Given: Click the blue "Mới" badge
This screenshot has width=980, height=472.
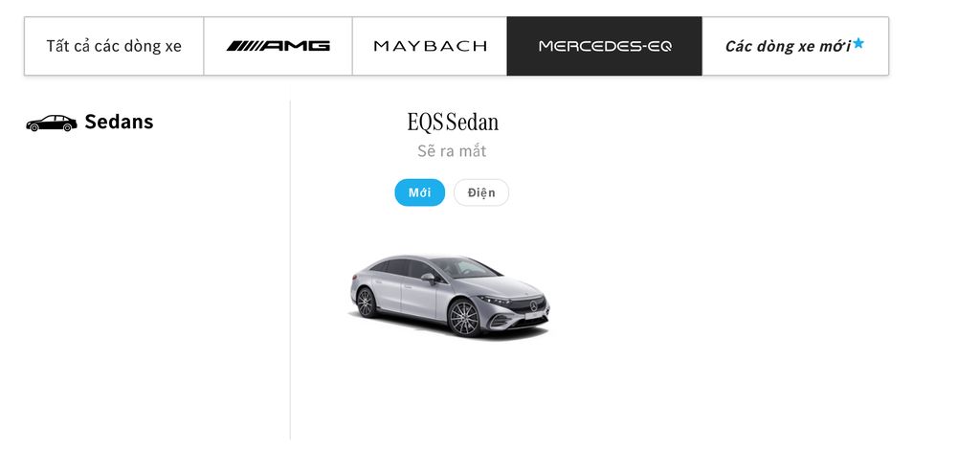Looking at the screenshot, I should tap(420, 192).
